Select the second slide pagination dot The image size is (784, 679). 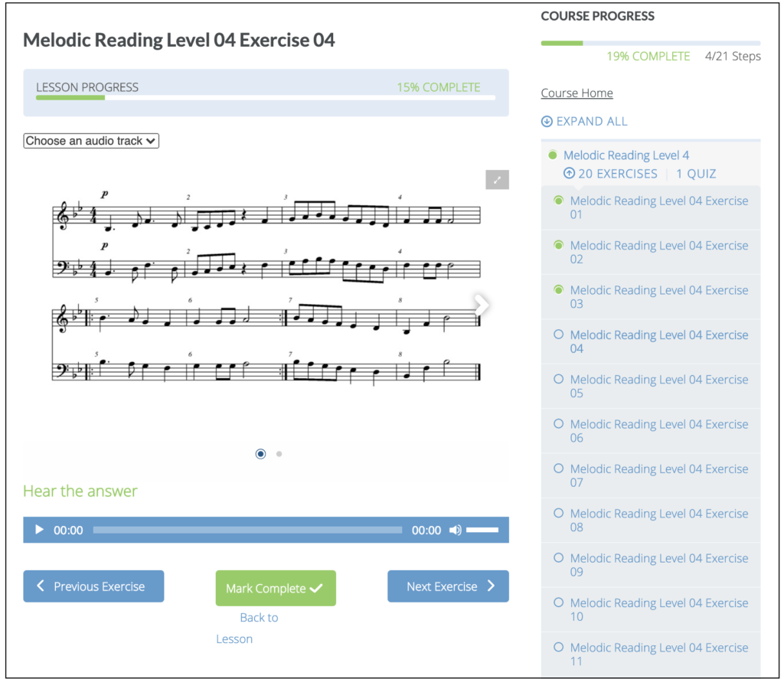pos(279,454)
